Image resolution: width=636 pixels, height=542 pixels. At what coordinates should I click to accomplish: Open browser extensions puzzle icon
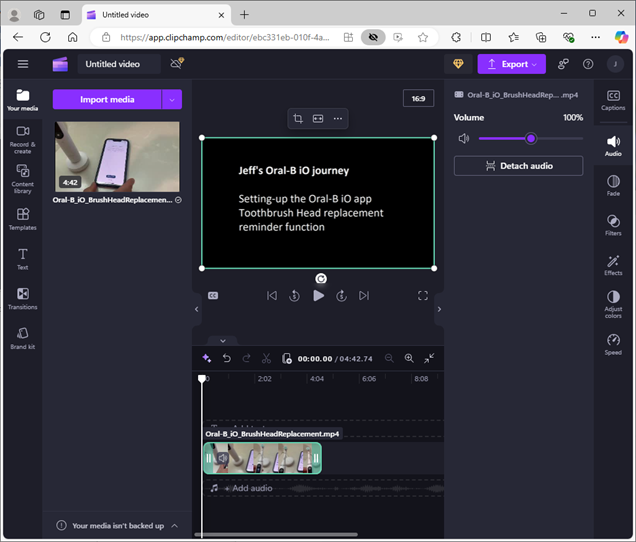tap(456, 37)
